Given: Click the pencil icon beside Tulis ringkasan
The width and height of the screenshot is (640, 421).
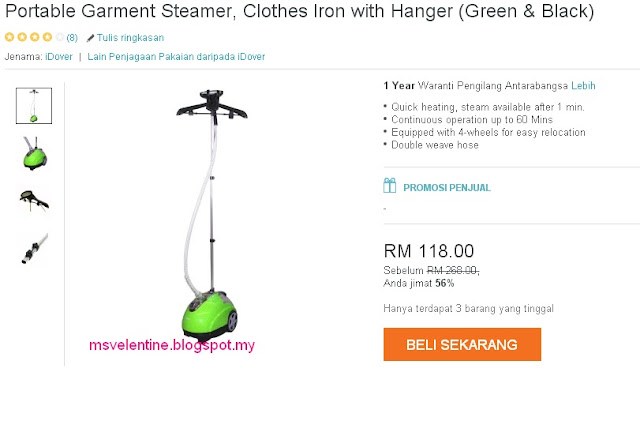Looking at the screenshot, I should pos(90,38).
